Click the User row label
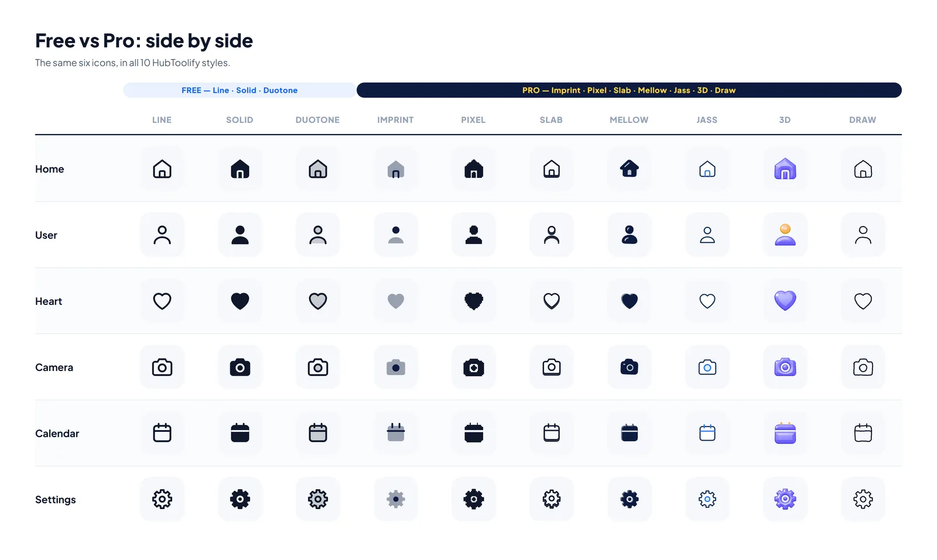 (46, 235)
